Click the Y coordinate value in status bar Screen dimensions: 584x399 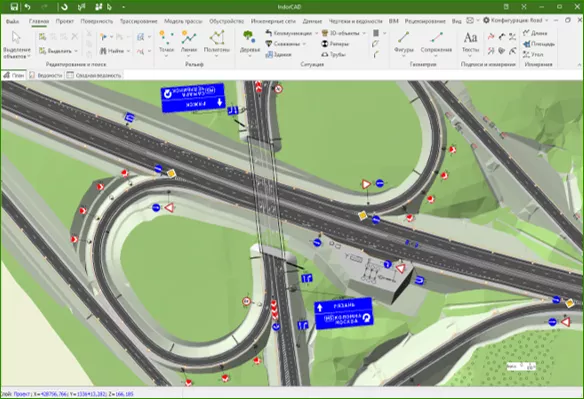(92, 394)
